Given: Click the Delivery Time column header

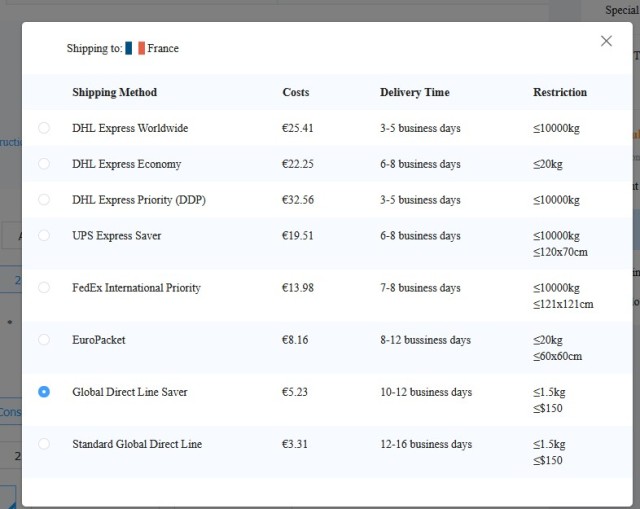Looking at the screenshot, I should (415, 92).
